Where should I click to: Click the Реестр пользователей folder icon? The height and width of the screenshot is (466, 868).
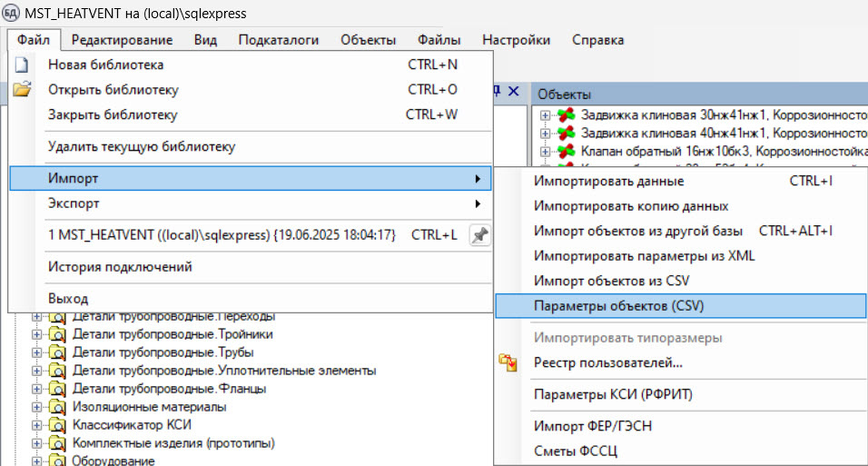(508, 363)
